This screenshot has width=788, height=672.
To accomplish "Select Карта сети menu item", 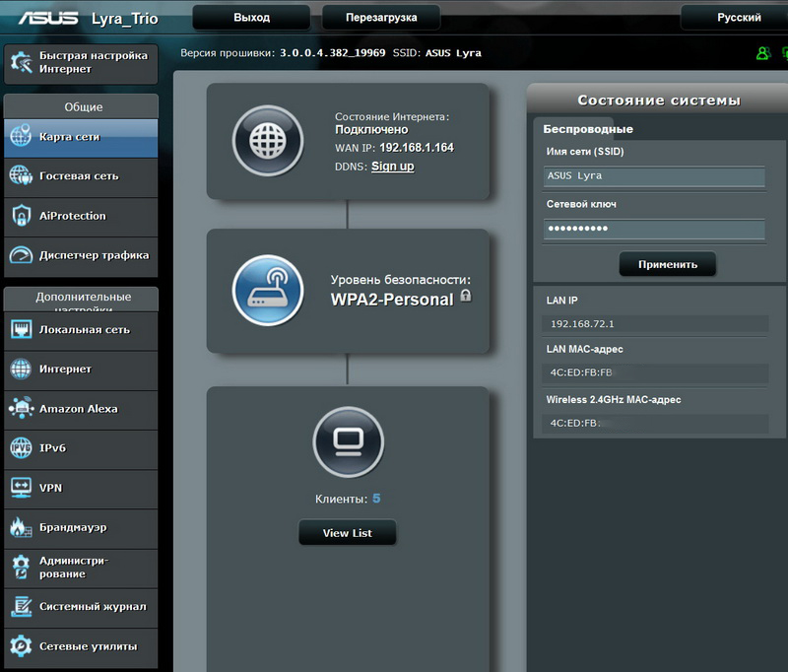I will tap(80, 137).
